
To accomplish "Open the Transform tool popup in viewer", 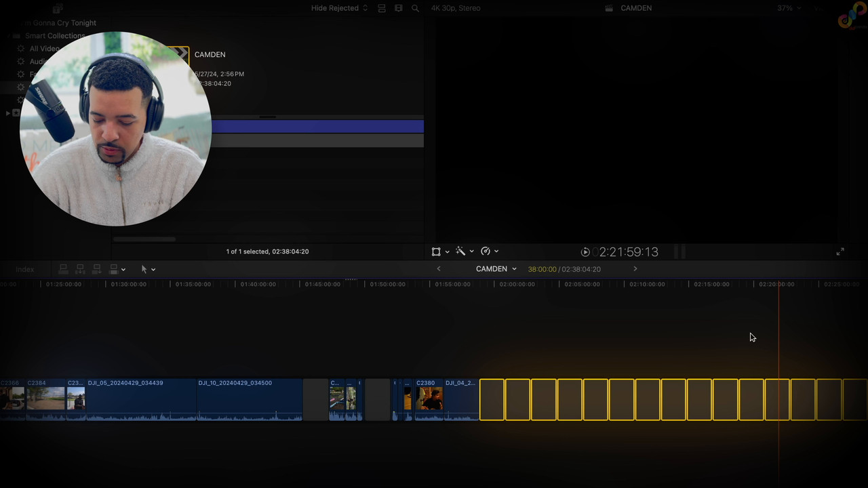I will (436, 251).
